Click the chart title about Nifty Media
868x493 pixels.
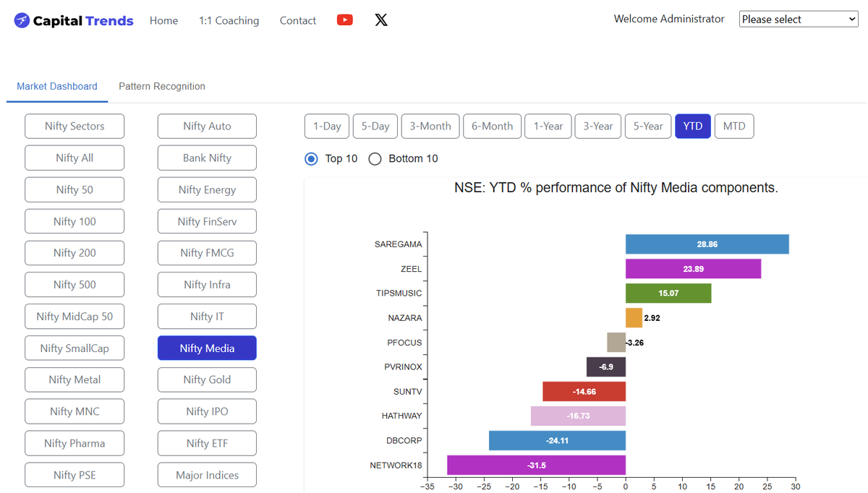[x=616, y=188]
